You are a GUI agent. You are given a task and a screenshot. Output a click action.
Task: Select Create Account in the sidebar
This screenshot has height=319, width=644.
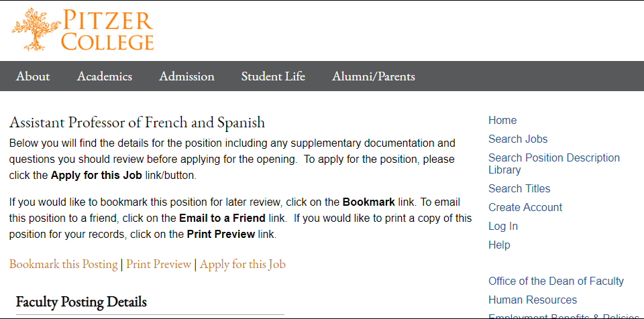[525, 207]
